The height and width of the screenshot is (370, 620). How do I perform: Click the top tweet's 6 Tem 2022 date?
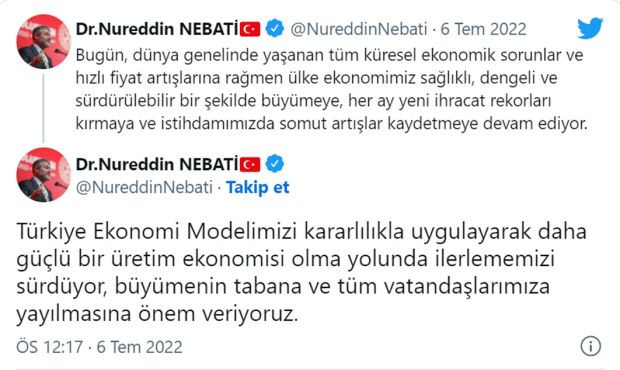tap(483, 29)
